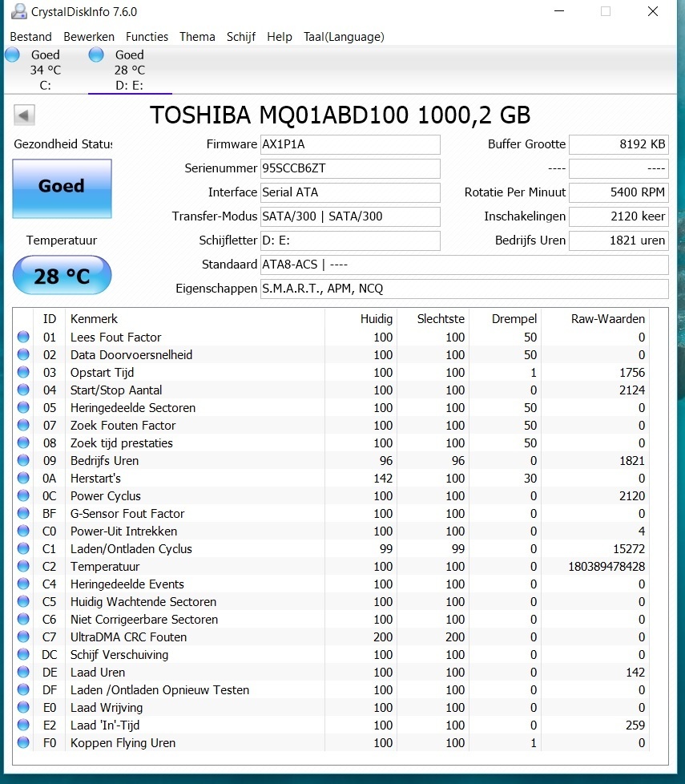Click status orb for G-Sensor Fout Factor

click(23, 514)
